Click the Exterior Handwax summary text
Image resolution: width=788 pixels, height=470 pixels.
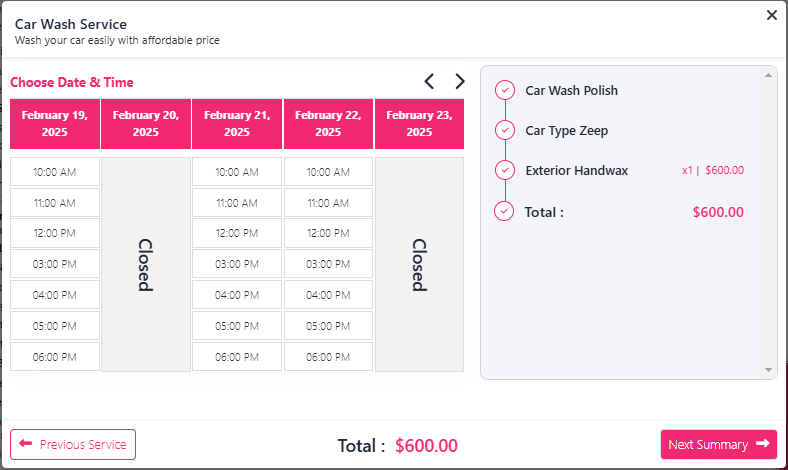pos(576,171)
